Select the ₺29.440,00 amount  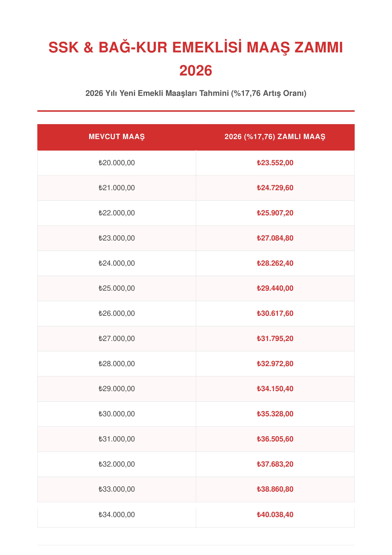(275, 288)
